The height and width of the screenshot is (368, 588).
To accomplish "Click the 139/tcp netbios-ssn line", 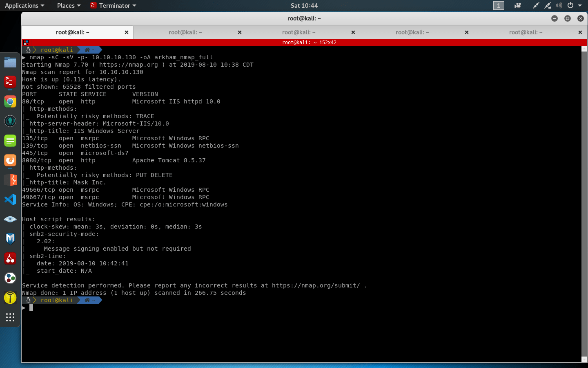I will coord(130,146).
